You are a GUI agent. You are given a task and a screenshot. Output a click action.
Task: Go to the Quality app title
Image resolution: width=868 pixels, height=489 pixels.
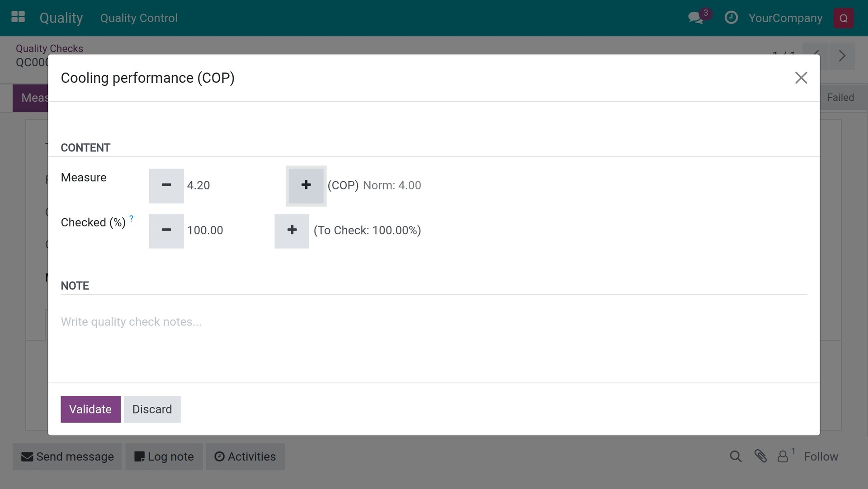61,18
